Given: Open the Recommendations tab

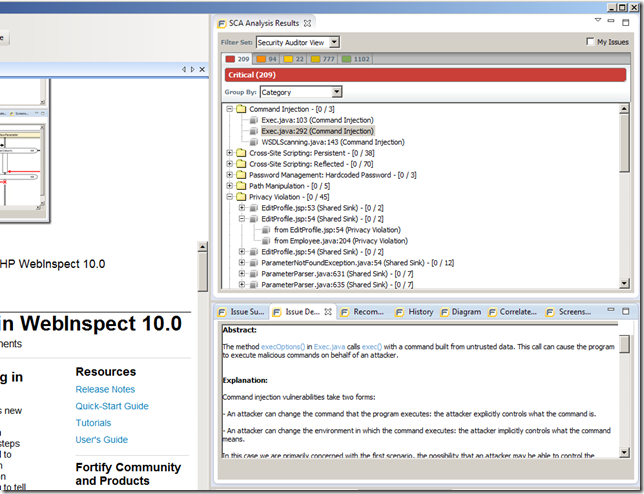Looking at the screenshot, I should click(x=362, y=312).
